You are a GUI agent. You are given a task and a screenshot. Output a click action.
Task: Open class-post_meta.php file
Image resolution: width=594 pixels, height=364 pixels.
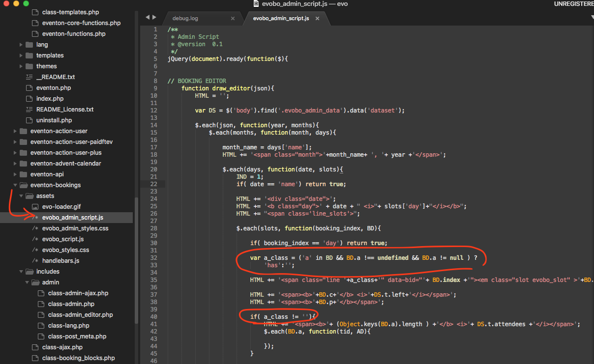click(77, 336)
